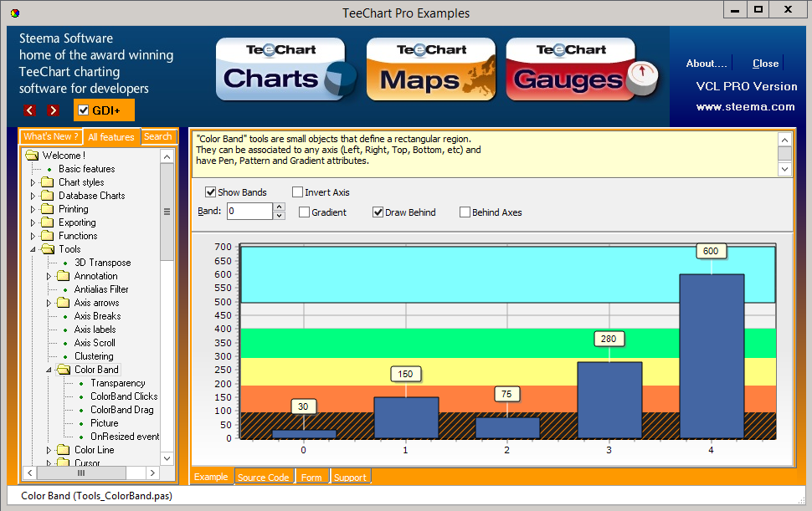This screenshot has width=812, height=511.
Task: Expand the Database Charts tree node
Action: pyautogui.click(x=33, y=196)
